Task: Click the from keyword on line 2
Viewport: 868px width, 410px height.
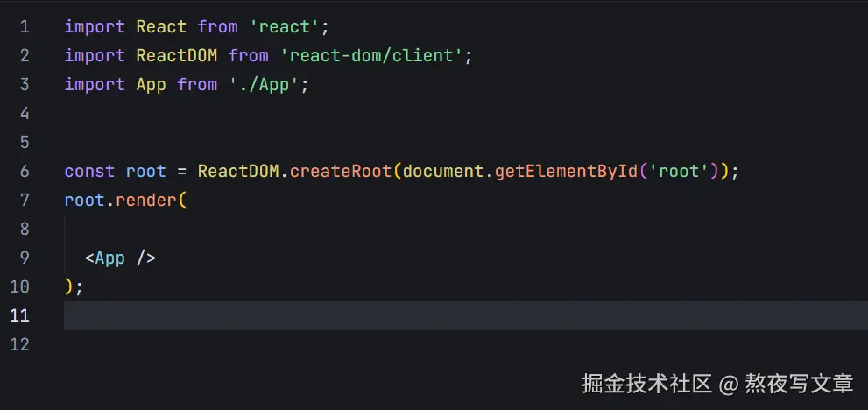Action: (249, 55)
